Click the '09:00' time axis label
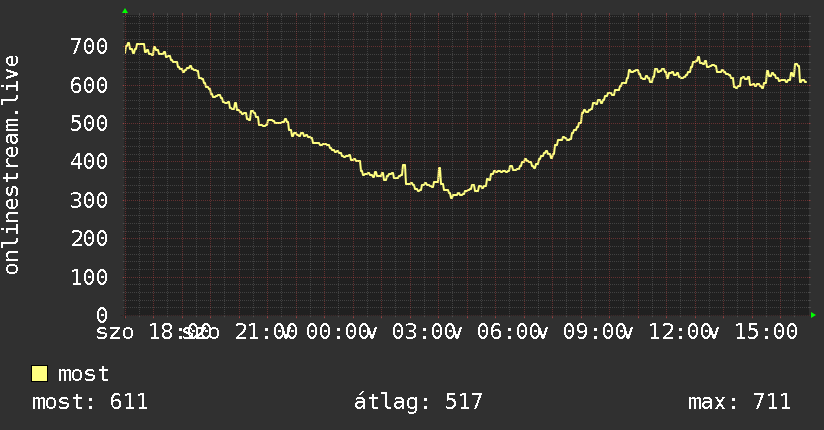 [594, 332]
